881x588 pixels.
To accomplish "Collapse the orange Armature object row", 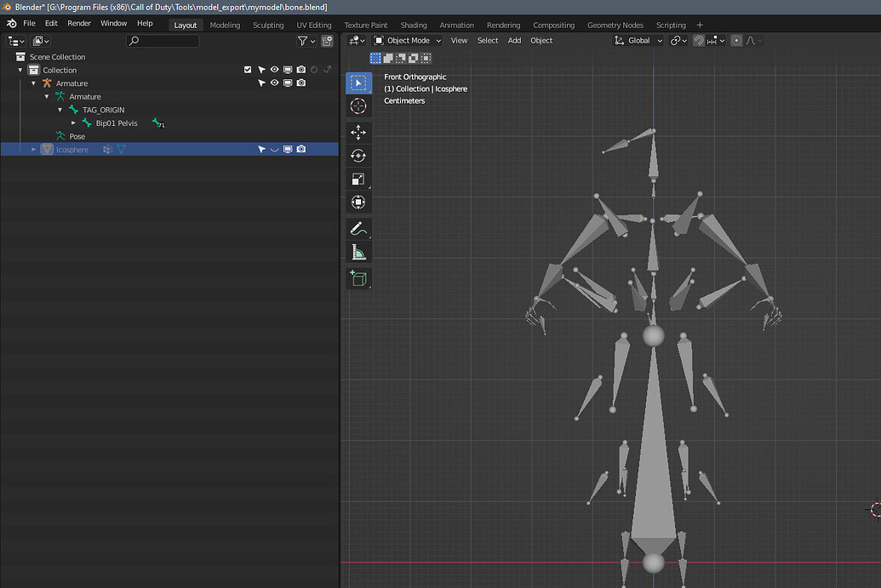I will click(x=34, y=83).
